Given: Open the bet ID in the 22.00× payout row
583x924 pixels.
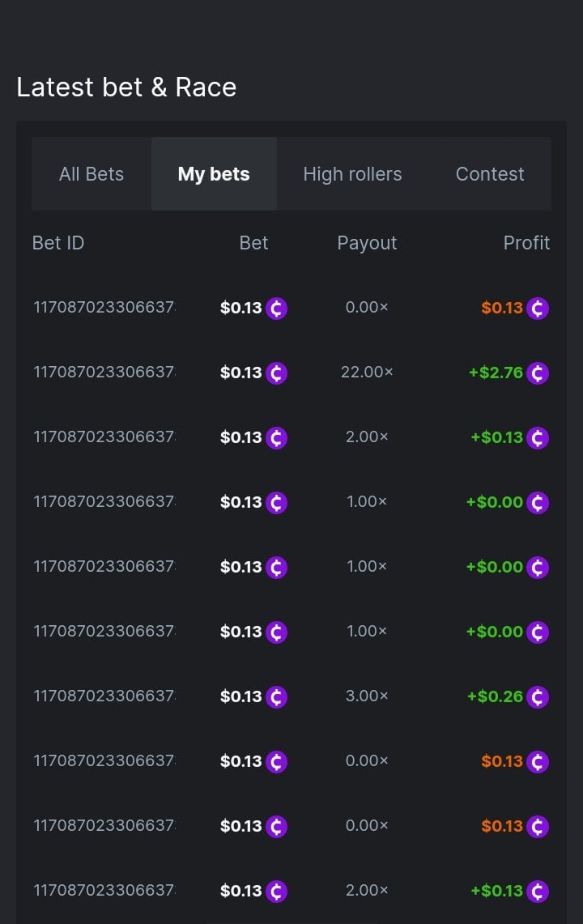Looking at the screenshot, I should 104,373.
